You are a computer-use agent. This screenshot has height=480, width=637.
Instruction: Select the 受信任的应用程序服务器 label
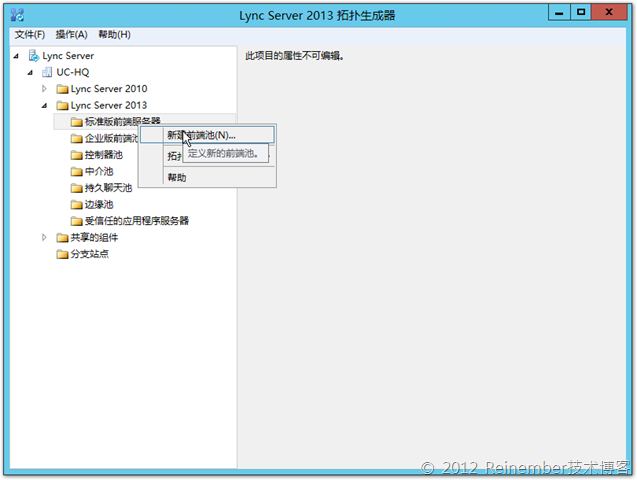[x=136, y=221]
